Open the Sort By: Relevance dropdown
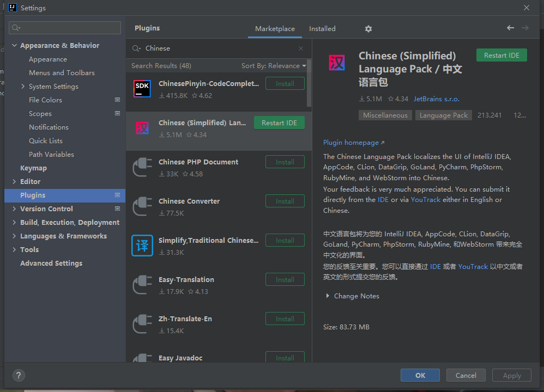 click(274, 66)
